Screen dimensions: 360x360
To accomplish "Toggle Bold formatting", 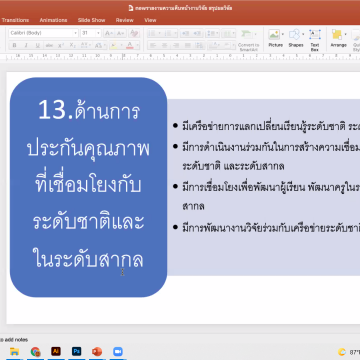I will 14,45.
